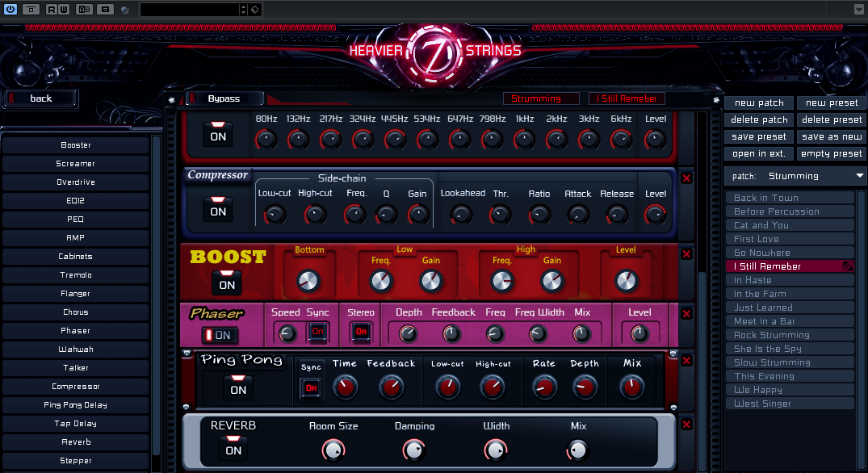Toggle the Bypass button
868x473 pixels.
point(224,98)
